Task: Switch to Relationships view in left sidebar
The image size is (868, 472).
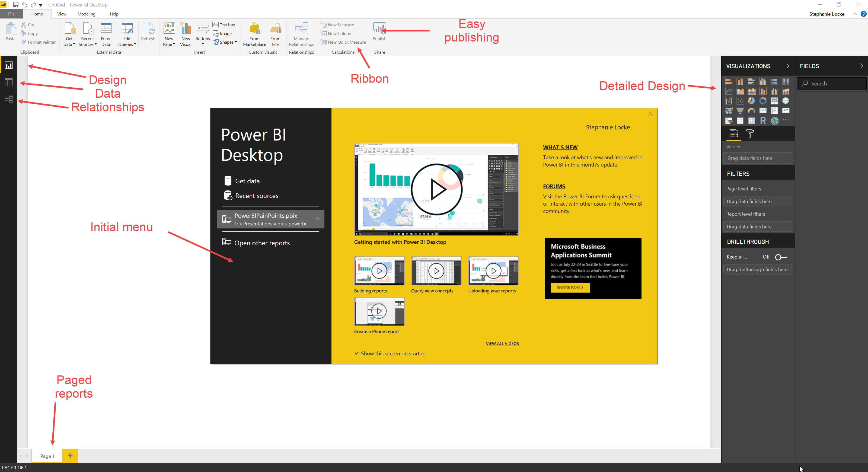Action: 9,99
